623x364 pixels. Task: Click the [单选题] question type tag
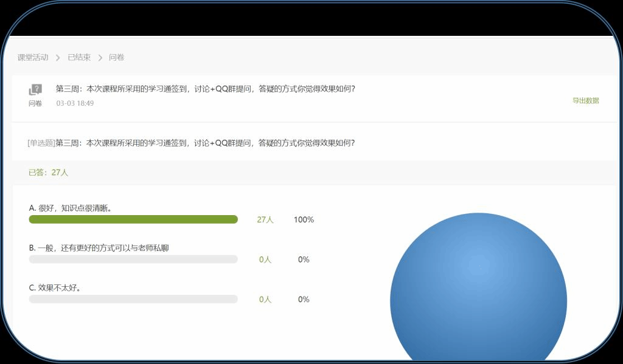coord(41,143)
